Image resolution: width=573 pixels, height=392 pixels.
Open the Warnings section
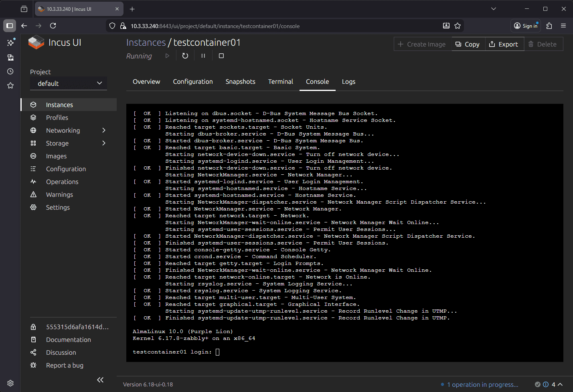pos(59,194)
